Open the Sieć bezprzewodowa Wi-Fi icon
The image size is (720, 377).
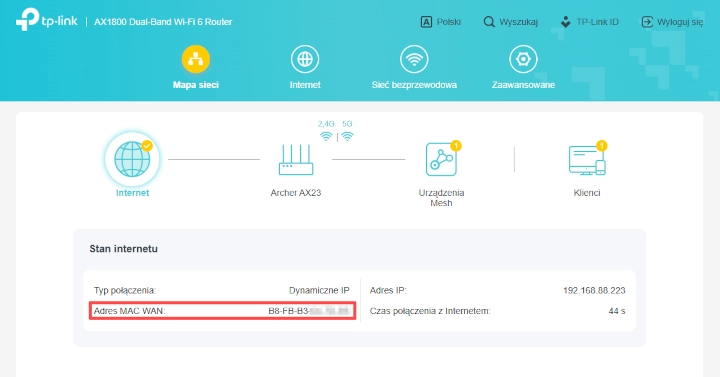click(414, 59)
